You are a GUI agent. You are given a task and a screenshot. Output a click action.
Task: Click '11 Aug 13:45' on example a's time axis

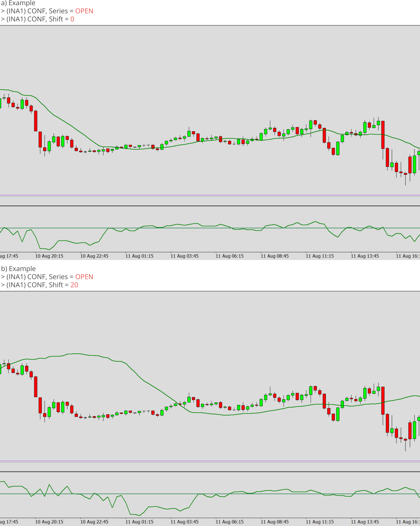pos(365,256)
